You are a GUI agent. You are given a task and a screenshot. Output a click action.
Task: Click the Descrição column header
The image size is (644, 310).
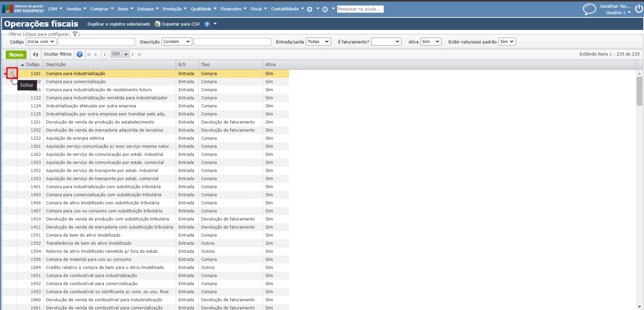pos(110,65)
